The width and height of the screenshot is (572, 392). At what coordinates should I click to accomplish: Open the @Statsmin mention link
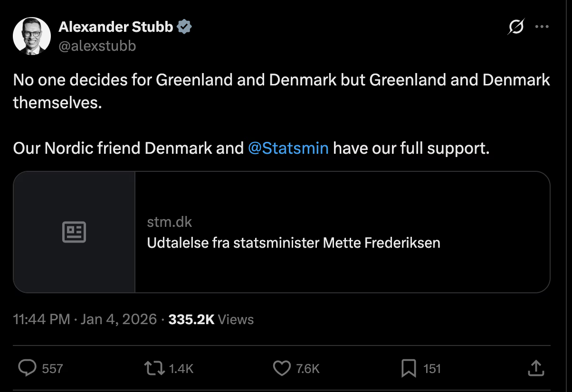pos(288,149)
